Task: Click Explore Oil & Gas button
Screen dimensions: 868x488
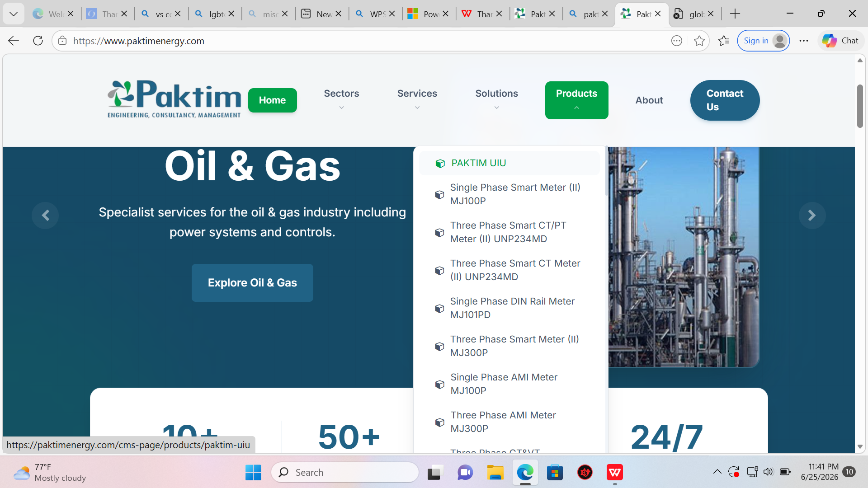Action: (252, 283)
